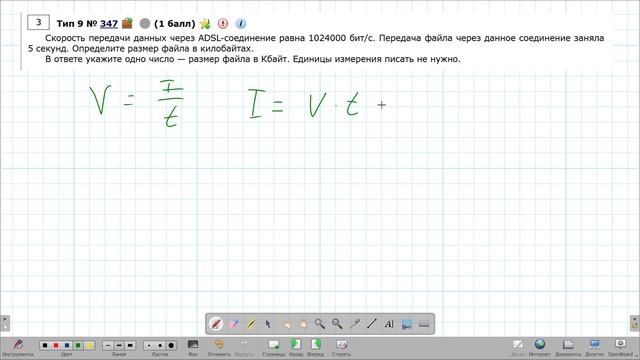Select the Laser pointer tool
This screenshot has height=360, width=640.
(x=355, y=324)
